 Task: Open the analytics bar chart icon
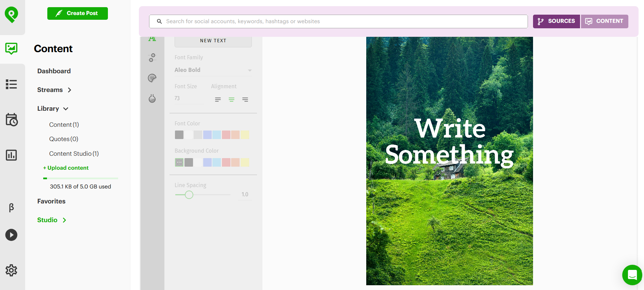(x=11, y=155)
